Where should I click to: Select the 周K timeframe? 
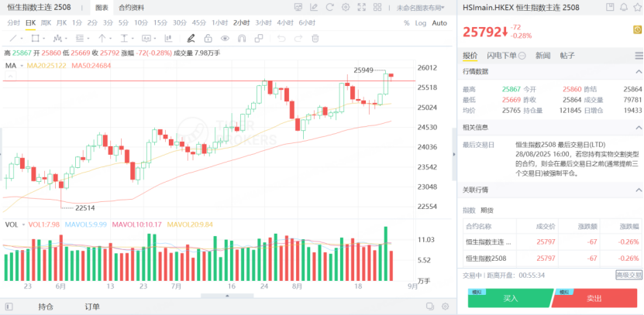[46, 23]
